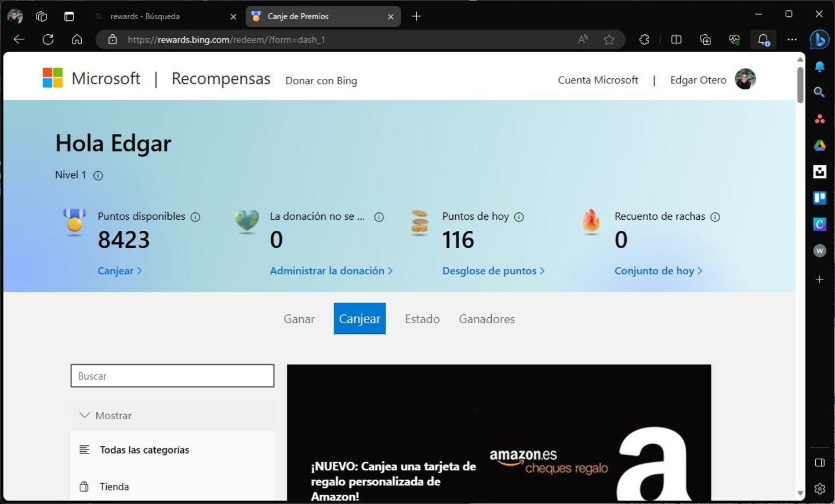View site information lock icon
The height and width of the screenshot is (504, 835).
point(112,39)
